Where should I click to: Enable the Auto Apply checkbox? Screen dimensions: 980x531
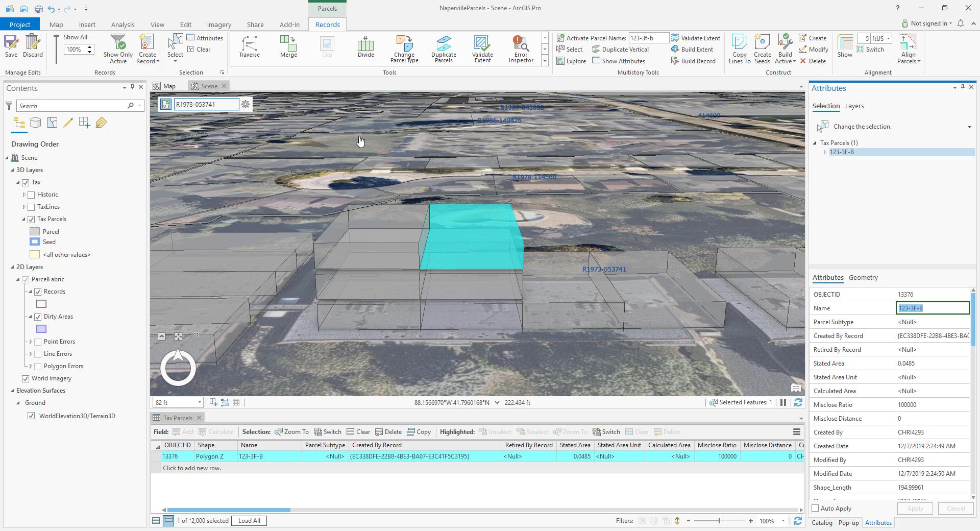coord(816,508)
